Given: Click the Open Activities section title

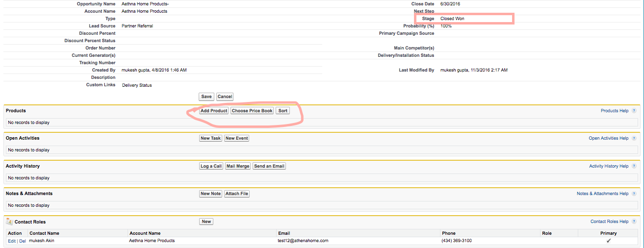Looking at the screenshot, I should click(23, 138).
